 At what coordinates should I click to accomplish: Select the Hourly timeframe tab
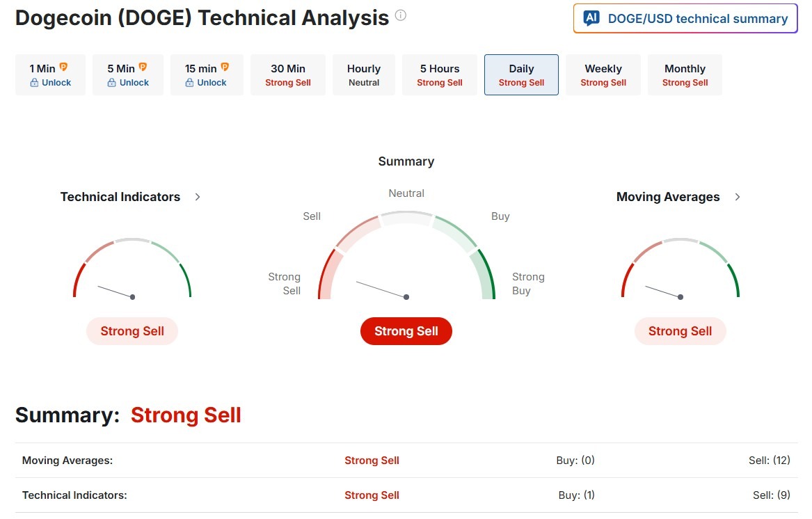coord(364,74)
